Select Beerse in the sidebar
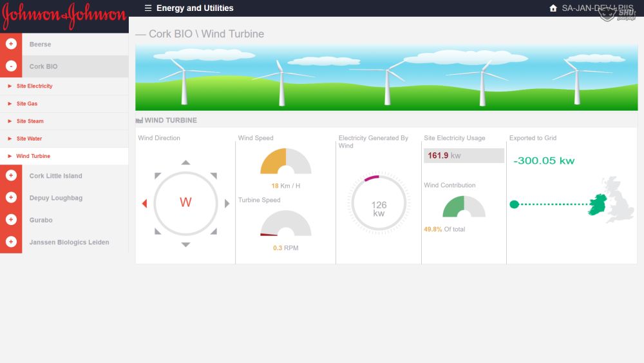The width and height of the screenshot is (644, 363). point(40,44)
